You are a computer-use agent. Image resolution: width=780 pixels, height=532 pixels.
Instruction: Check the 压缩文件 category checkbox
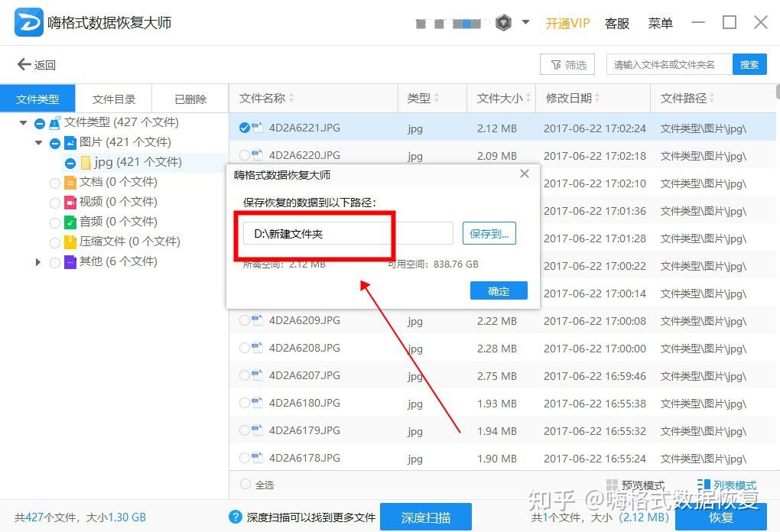click(55, 243)
